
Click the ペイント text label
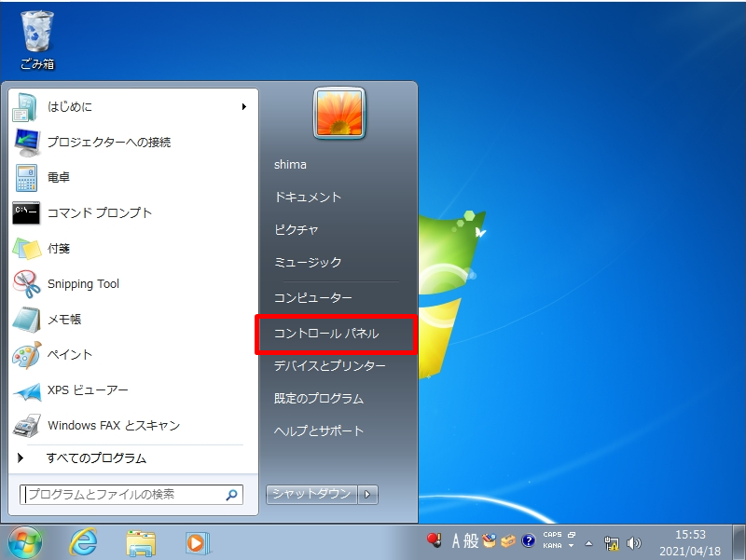coord(70,355)
